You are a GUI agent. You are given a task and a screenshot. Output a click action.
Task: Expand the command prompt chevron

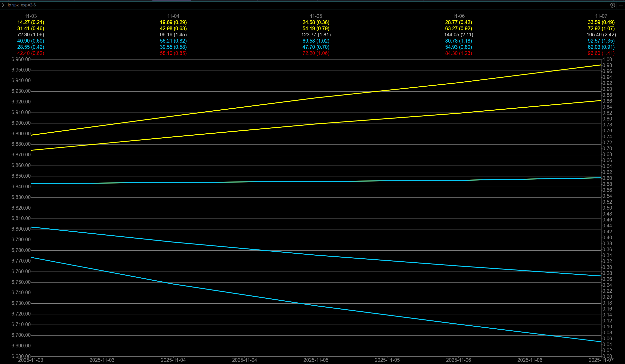pyautogui.click(x=3, y=5)
